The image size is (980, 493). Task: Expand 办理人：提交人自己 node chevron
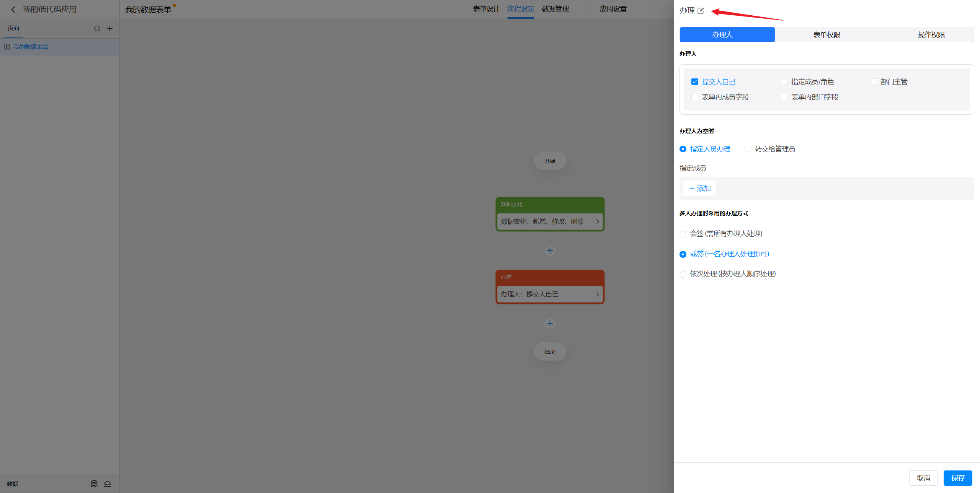tap(597, 294)
